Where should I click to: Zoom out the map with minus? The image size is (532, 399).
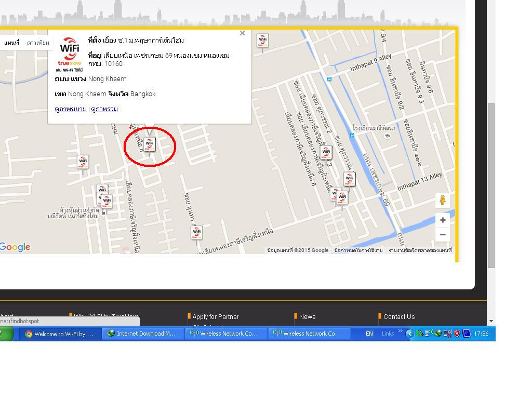point(443,234)
